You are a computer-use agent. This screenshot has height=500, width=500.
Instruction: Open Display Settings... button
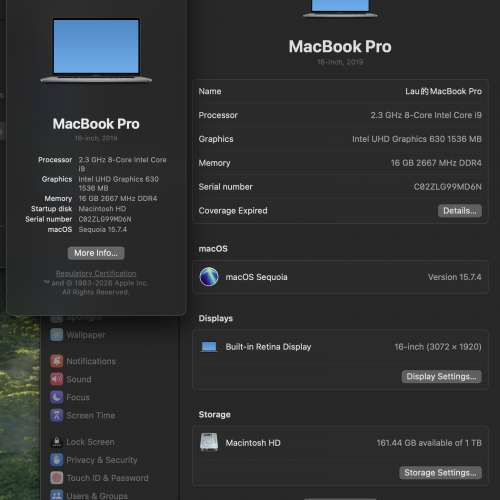[x=441, y=377]
